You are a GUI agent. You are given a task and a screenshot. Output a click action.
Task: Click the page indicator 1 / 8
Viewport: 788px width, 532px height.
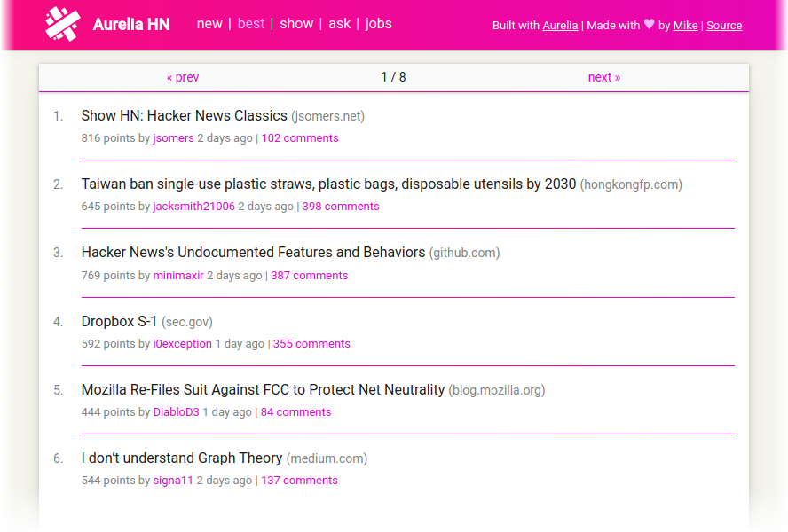[393, 77]
